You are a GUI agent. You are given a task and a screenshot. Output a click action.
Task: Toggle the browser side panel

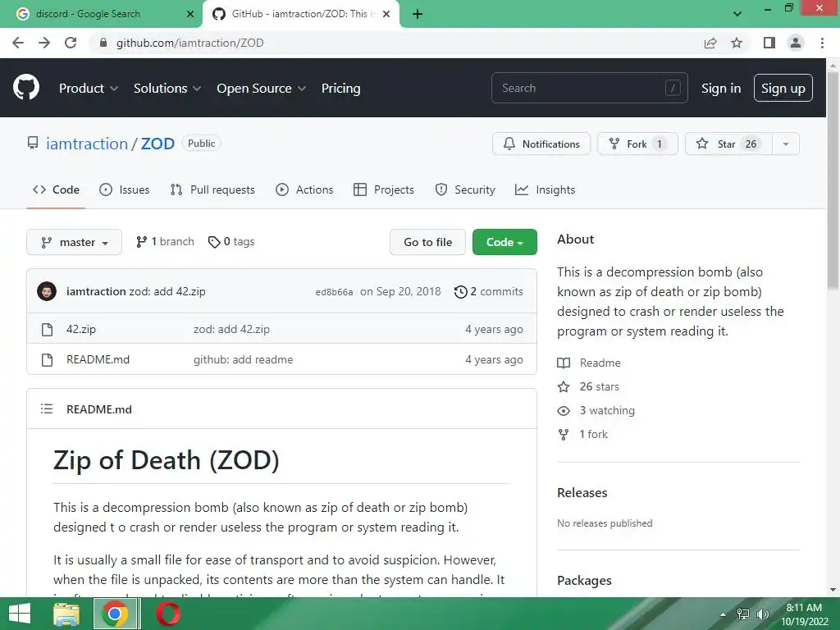tap(769, 43)
